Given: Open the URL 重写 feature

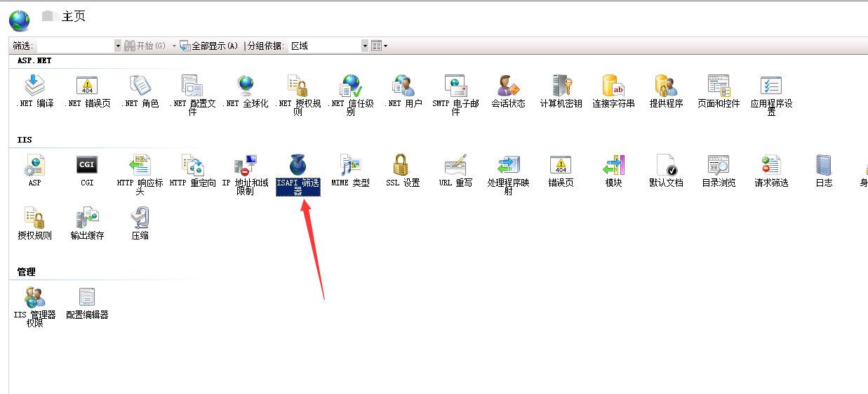Looking at the screenshot, I should coord(455,166).
